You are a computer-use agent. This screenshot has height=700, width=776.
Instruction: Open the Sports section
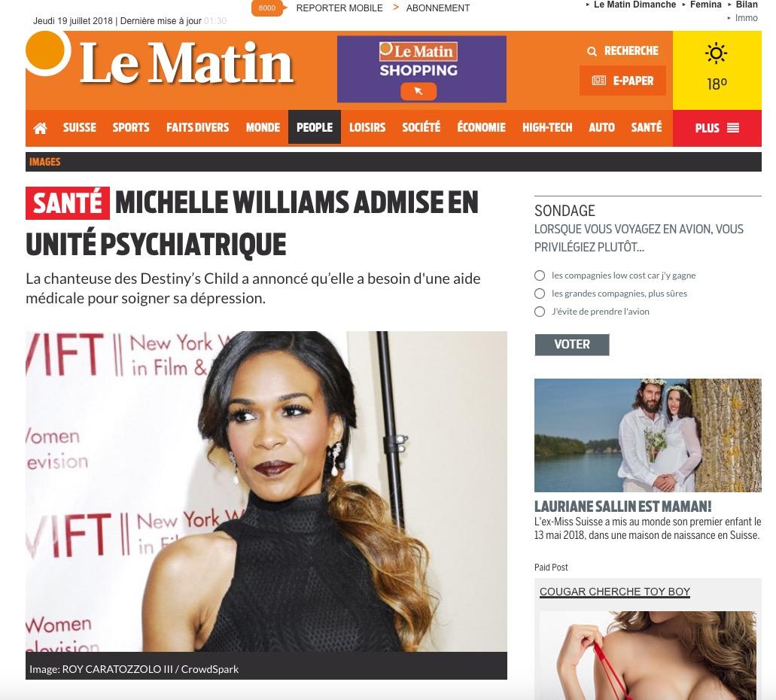click(x=131, y=127)
